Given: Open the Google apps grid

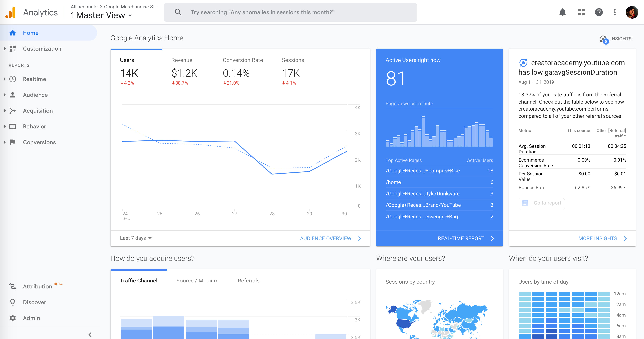Looking at the screenshot, I should pyautogui.click(x=581, y=12).
